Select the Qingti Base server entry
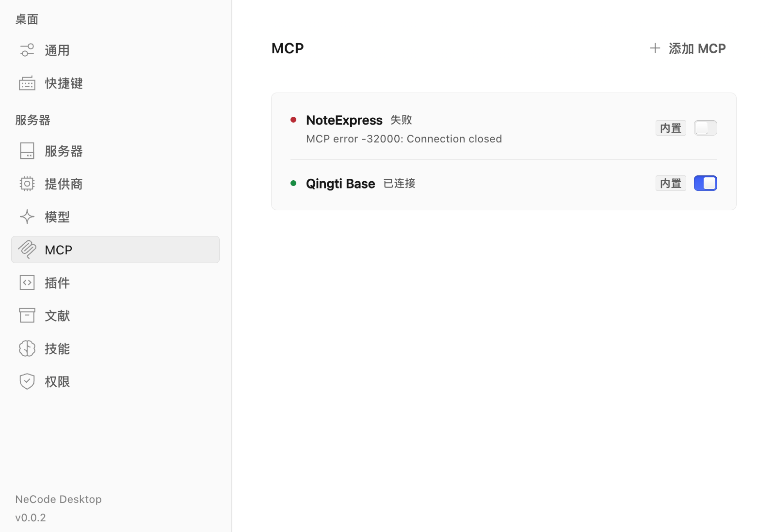The width and height of the screenshot is (773, 532). click(503, 183)
